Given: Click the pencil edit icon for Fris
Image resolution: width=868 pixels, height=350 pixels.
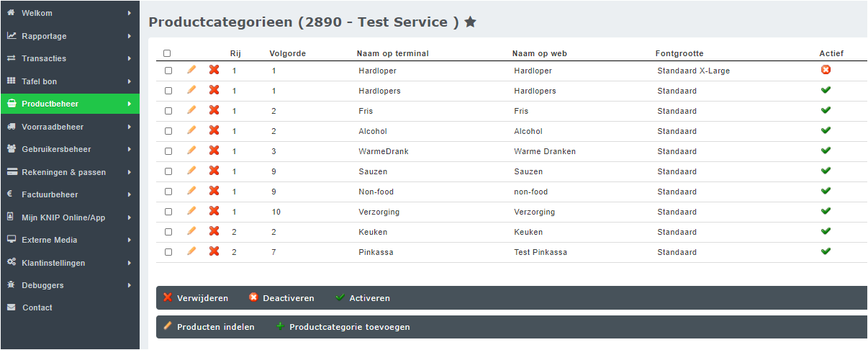Looking at the screenshot, I should click(191, 110).
